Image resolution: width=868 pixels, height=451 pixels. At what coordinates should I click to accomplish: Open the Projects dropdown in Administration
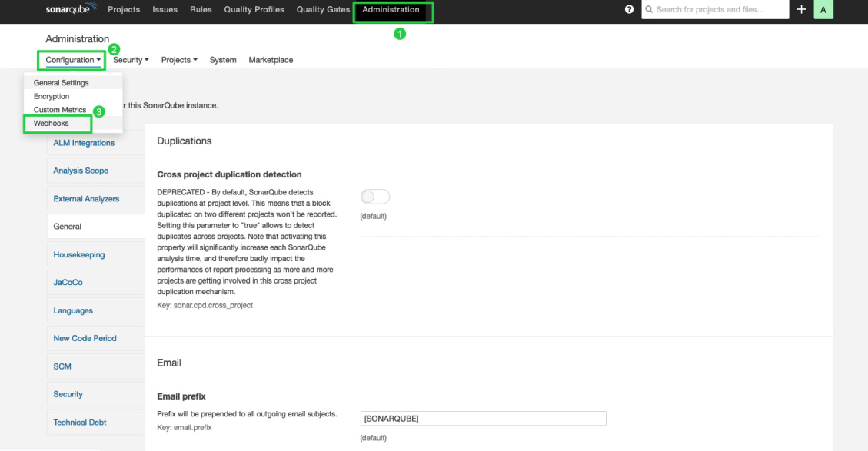[x=178, y=59]
